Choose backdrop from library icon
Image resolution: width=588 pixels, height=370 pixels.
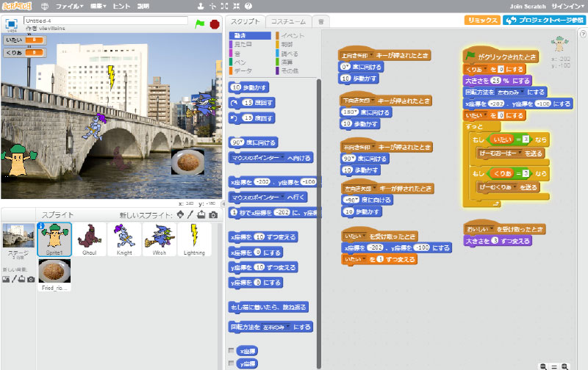point(6,279)
